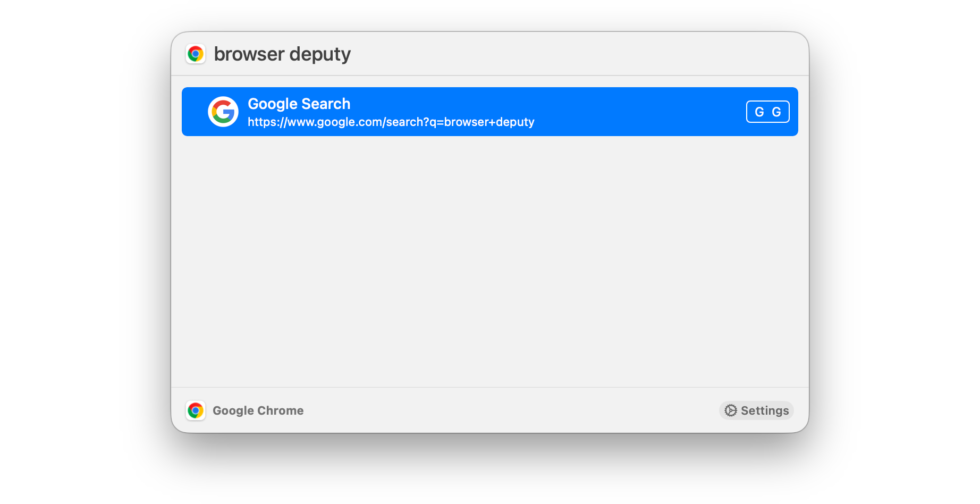This screenshot has height=504, width=980.
Task: Click the second G key in the shortcut badge
Action: point(776,112)
